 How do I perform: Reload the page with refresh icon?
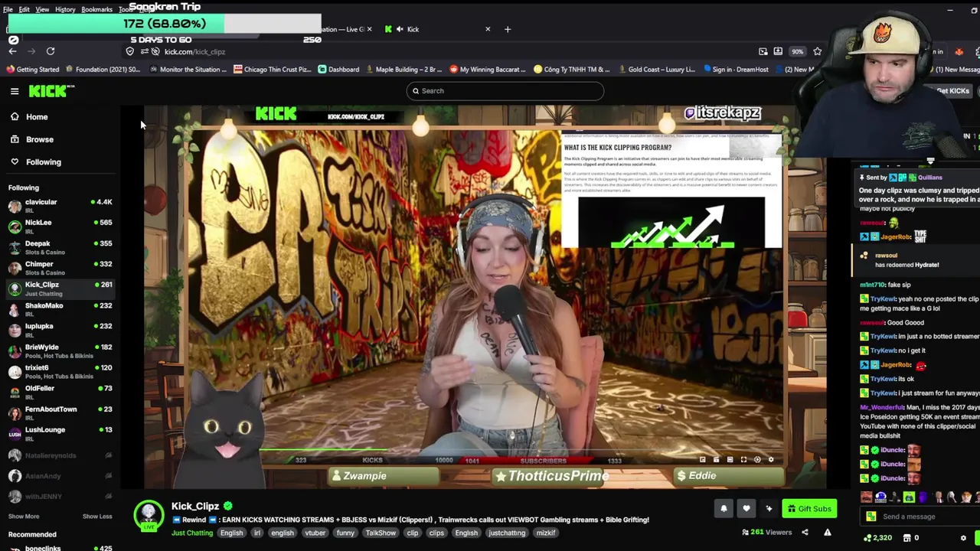pos(51,51)
